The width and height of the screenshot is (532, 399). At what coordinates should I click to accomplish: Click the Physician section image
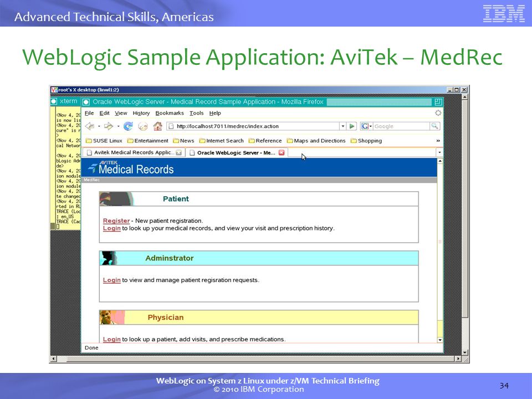click(112, 317)
